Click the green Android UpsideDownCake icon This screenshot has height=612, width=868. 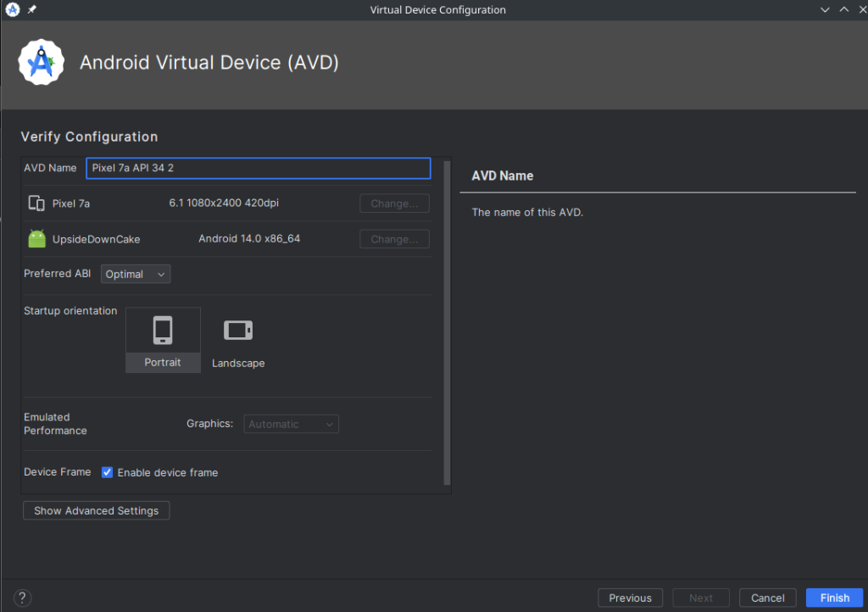click(x=36, y=239)
